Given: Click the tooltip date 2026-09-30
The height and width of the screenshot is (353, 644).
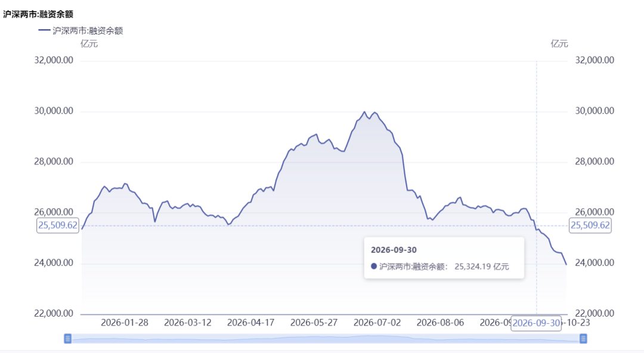Looking at the screenshot, I should point(394,250).
